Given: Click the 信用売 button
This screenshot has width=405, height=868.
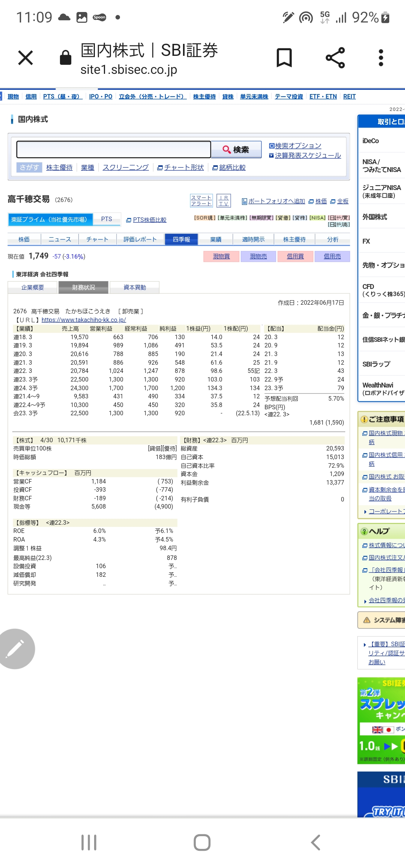Looking at the screenshot, I should (332, 256).
